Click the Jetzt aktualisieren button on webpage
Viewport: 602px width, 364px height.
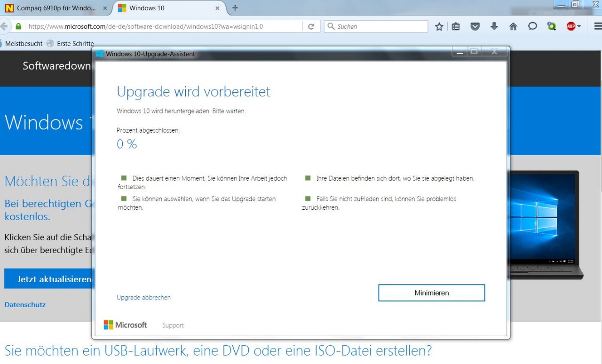click(48, 279)
